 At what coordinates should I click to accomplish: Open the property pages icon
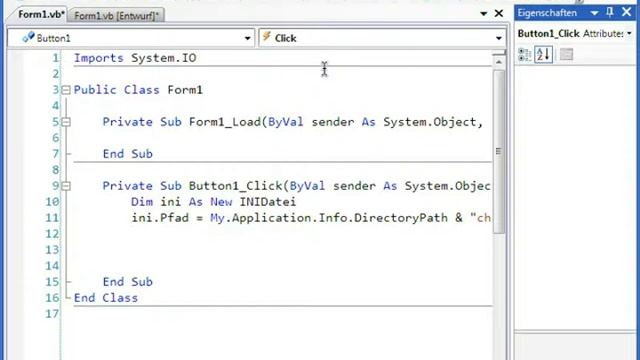pos(566,54)
